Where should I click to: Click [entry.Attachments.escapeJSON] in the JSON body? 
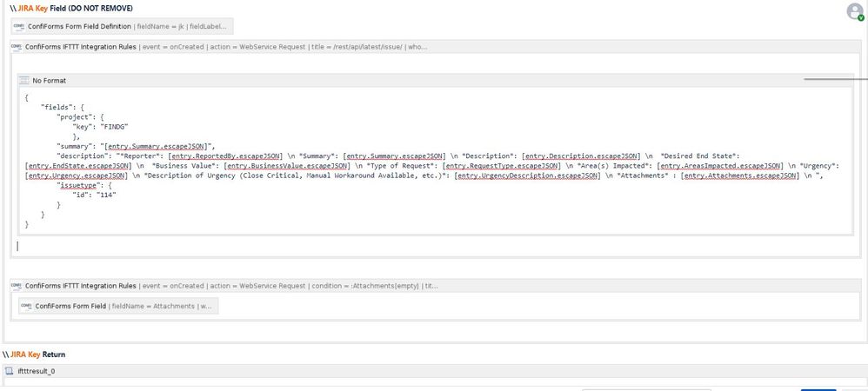[740, 176]
